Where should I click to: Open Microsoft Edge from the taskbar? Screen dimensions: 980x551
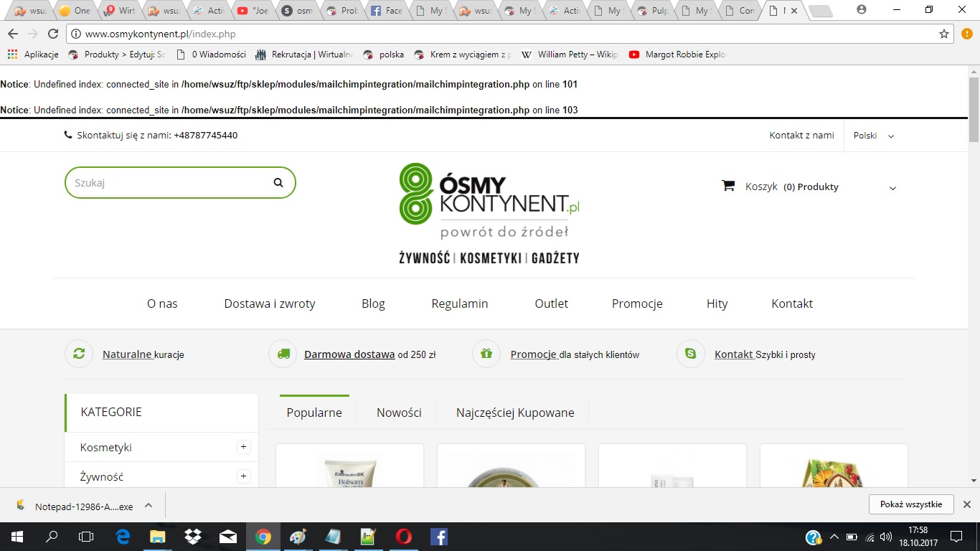click(123, 537)
